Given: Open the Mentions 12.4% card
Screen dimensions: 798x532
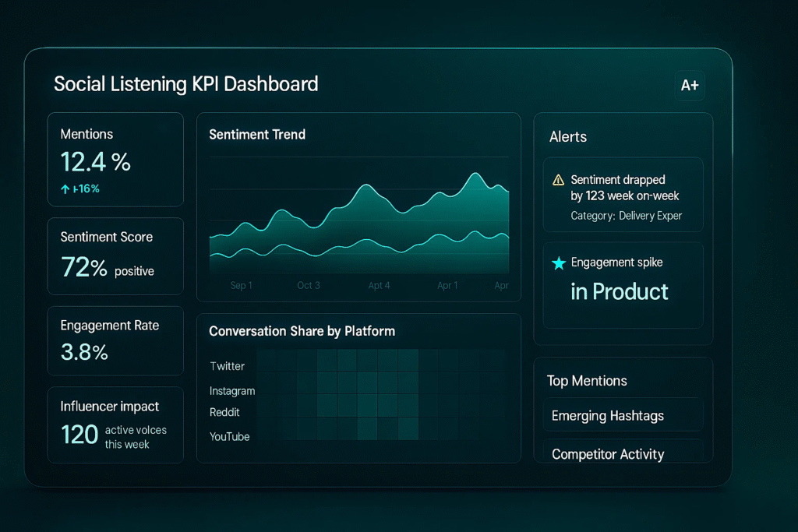Looking at the screenshot, I should (x=115, y=159).
